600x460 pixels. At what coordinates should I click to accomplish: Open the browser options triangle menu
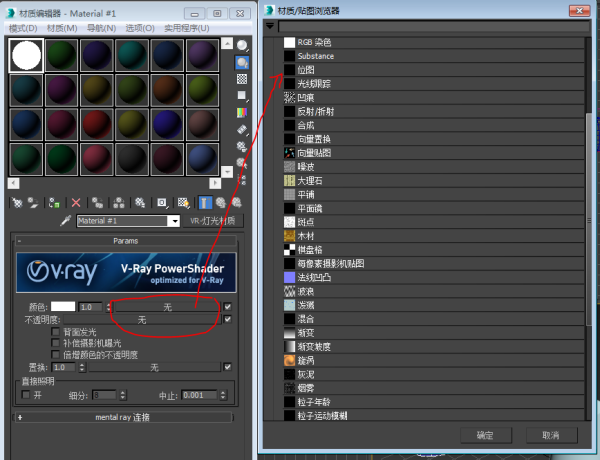click(270, 26)
